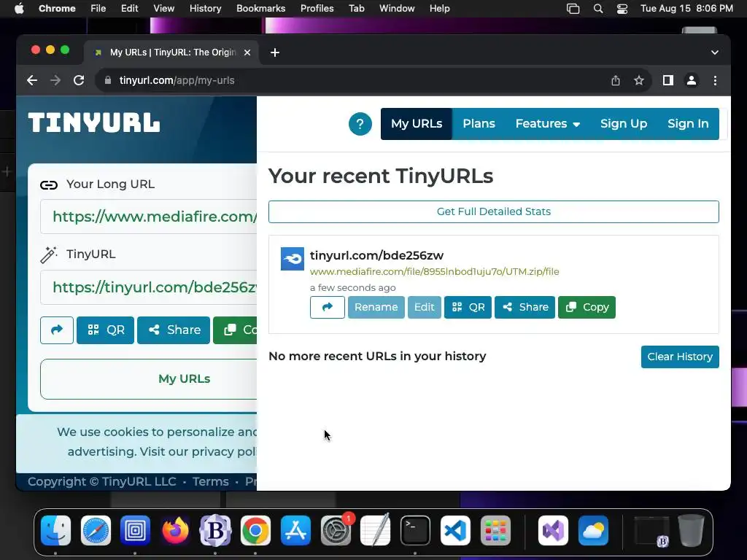
Task: Click the Get Full Detailed Stats button
Action: pos(494,211)
